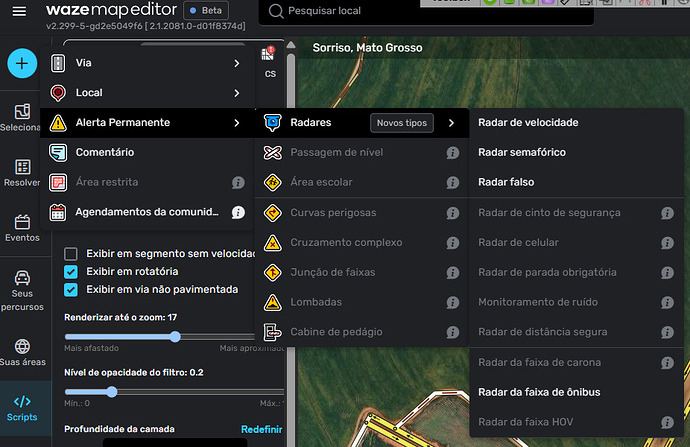Click the Pesquisar local search field
Viewport: 690px width, 447px height.
(x=426, y=11)
